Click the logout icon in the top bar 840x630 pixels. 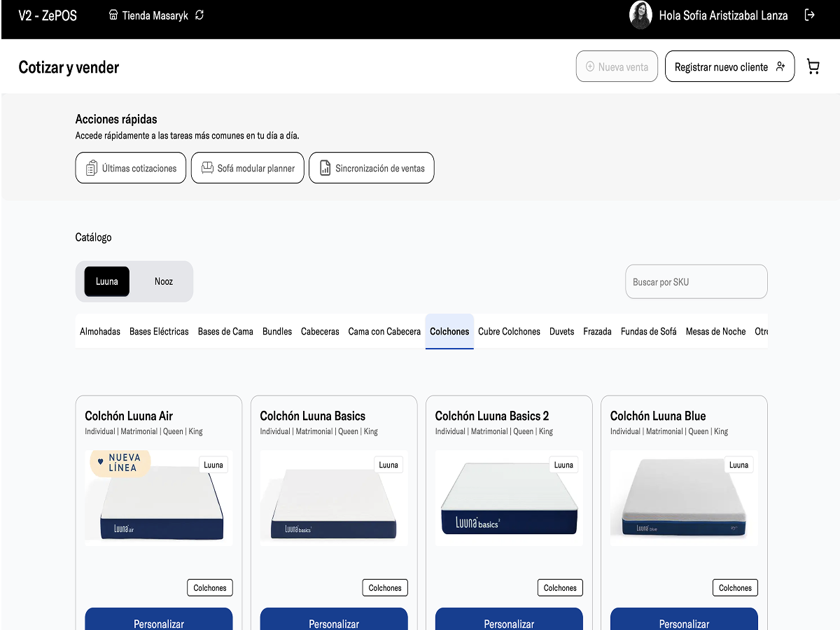tap(810, 15)
